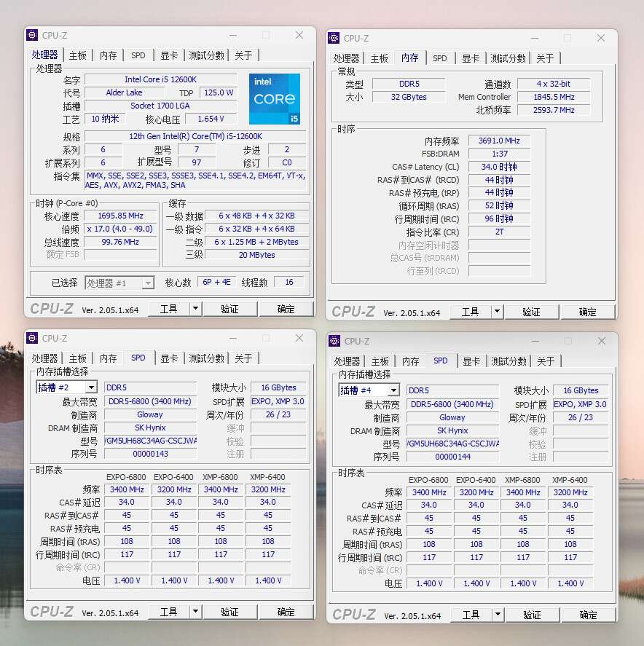The width and height of the screenshot is (644, 646).
Task: Click the 验证 button in the memory window
Action: 532,311
